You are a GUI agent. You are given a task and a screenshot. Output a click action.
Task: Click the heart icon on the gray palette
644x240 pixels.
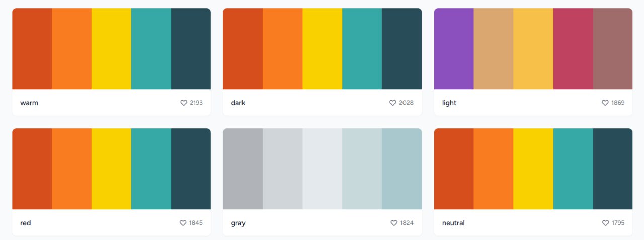click(394, 223)
